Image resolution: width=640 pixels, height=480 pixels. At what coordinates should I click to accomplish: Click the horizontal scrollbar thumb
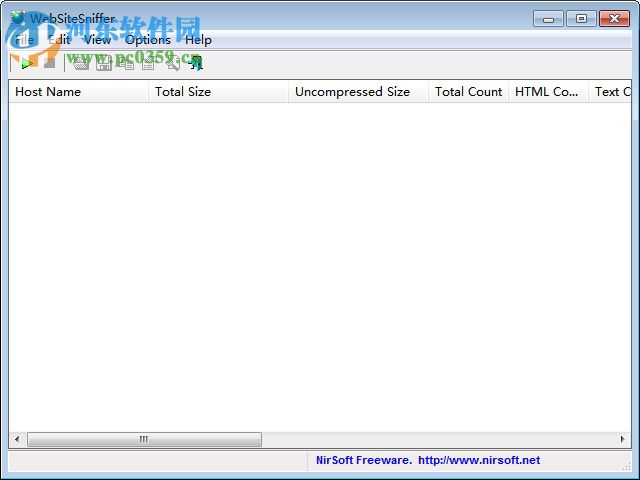coord(144,440)
